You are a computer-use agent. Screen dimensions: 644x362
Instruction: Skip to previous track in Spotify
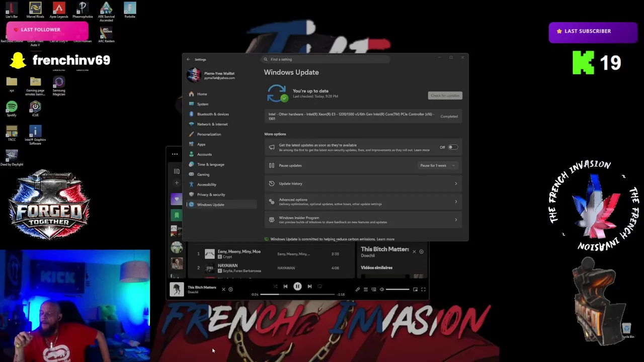click(285, 287)
